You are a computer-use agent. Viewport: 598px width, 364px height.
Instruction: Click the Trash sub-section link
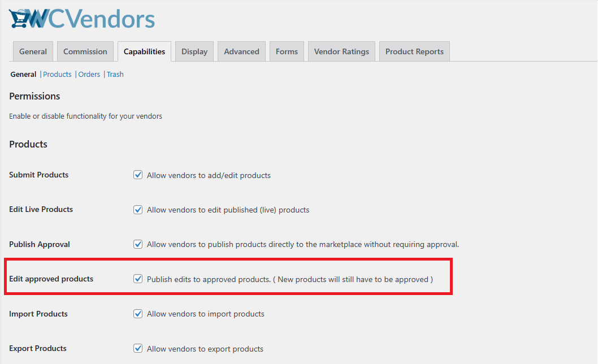pyautogui.click(x=115, y=74)
